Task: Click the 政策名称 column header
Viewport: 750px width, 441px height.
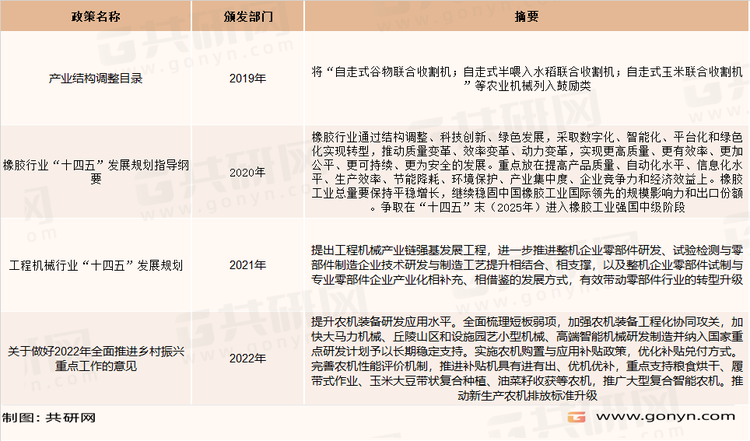Action: pyautogui.click(x=95, y=19)
